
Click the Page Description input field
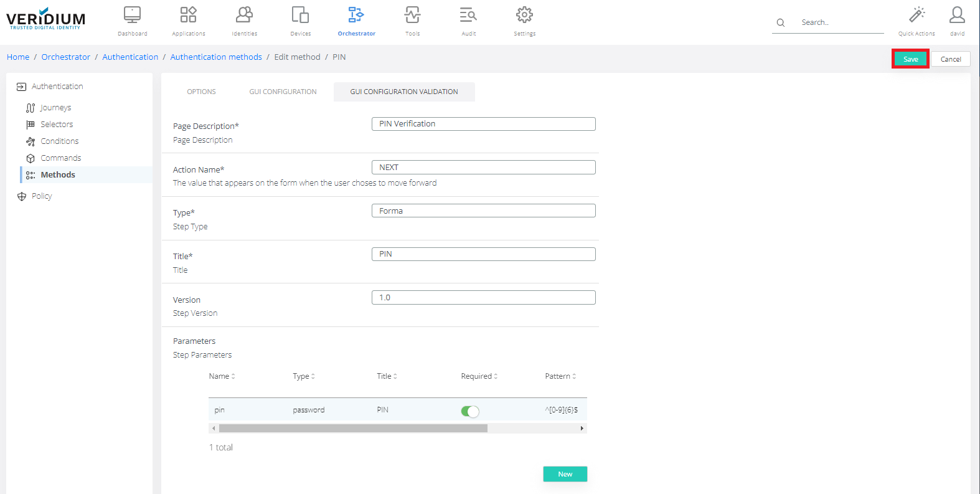pyautogui.click(x=483, y=124)
